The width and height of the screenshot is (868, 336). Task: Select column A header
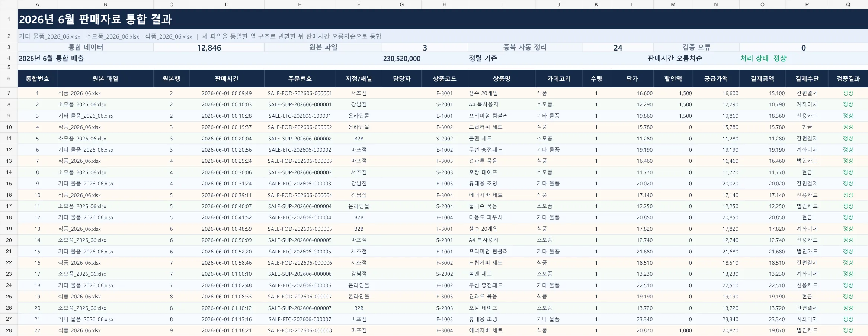point(37,4)
